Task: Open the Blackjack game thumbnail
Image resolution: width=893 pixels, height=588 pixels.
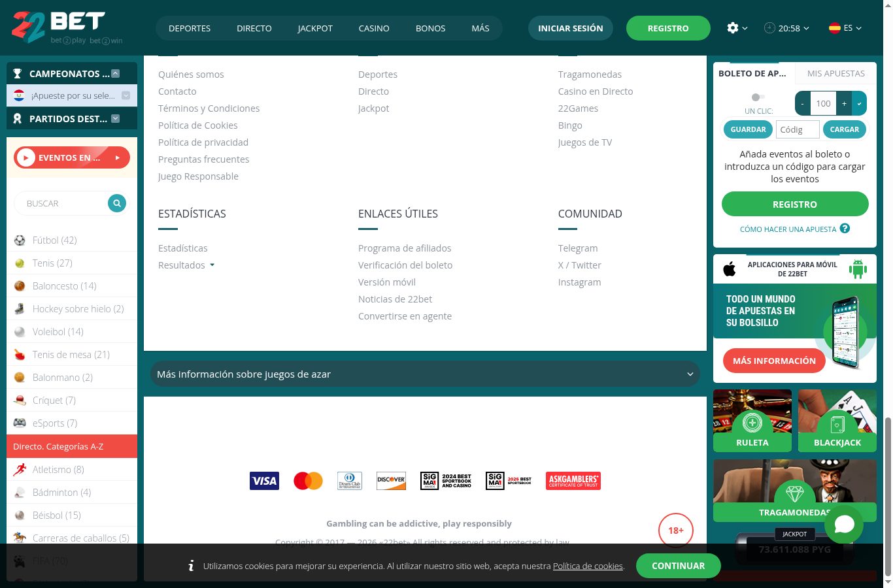Action: tap(837, 421)
